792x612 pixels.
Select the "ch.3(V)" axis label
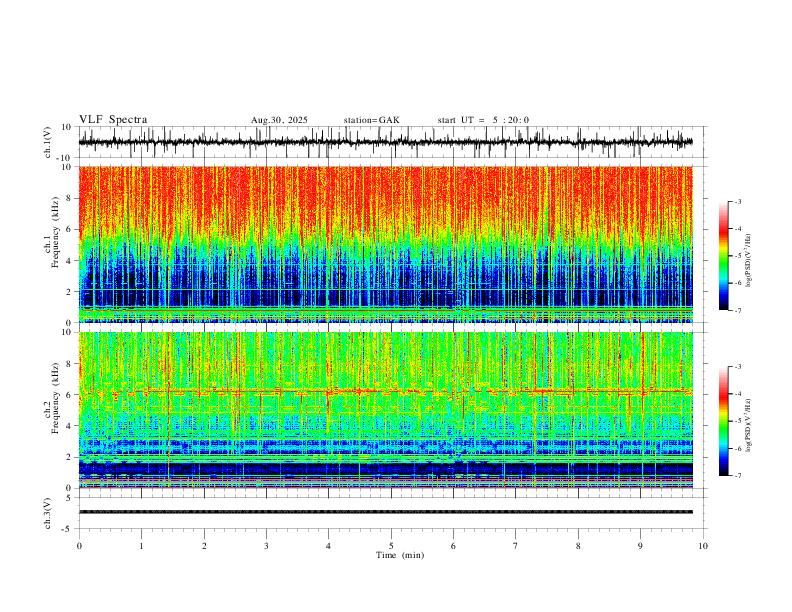pyautogui.click(x=48, y=513)
